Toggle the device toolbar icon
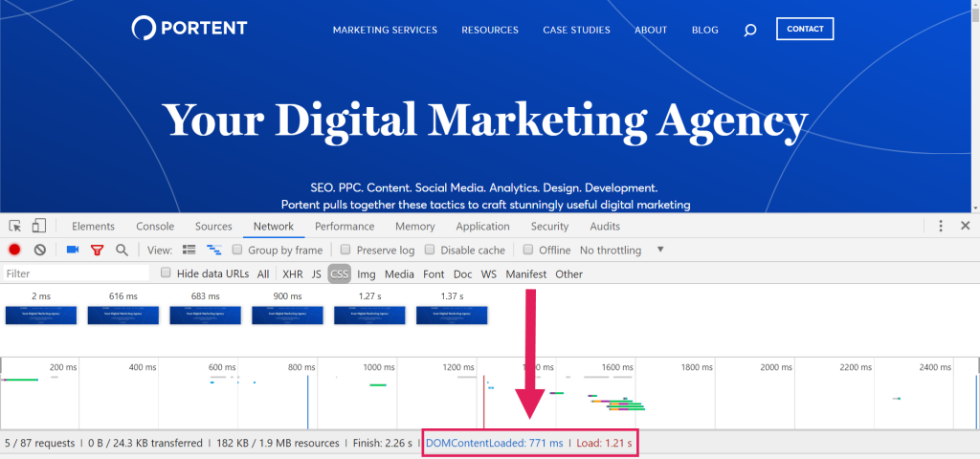This screenshot has height=459, width=980. (x=38, y=226)
